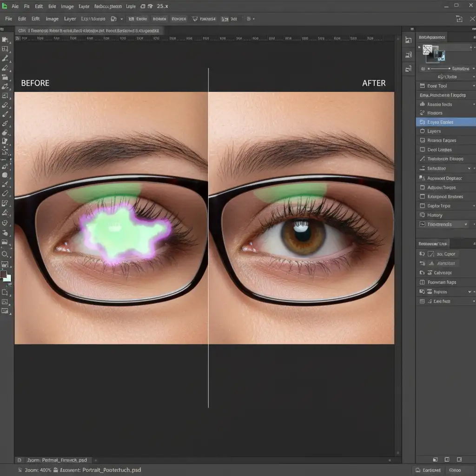Click the foreground color swatch
The image size is (476, 476).
[x=4, y=274]
